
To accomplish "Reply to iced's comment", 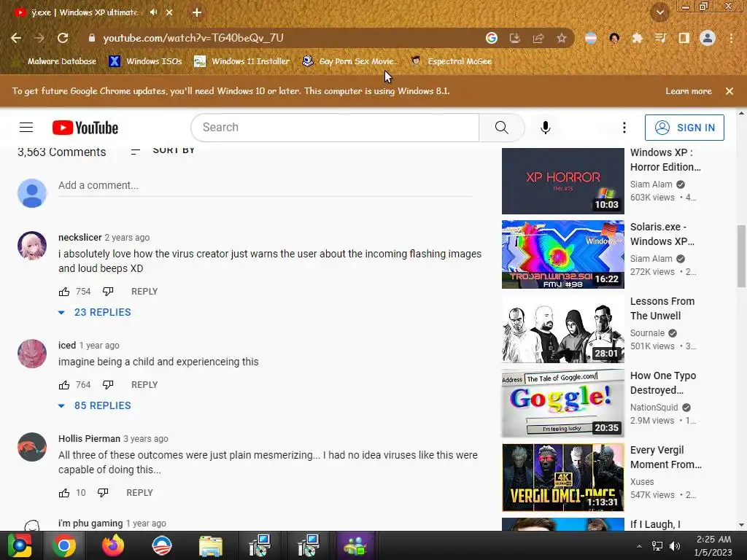I will click(144, 385).
